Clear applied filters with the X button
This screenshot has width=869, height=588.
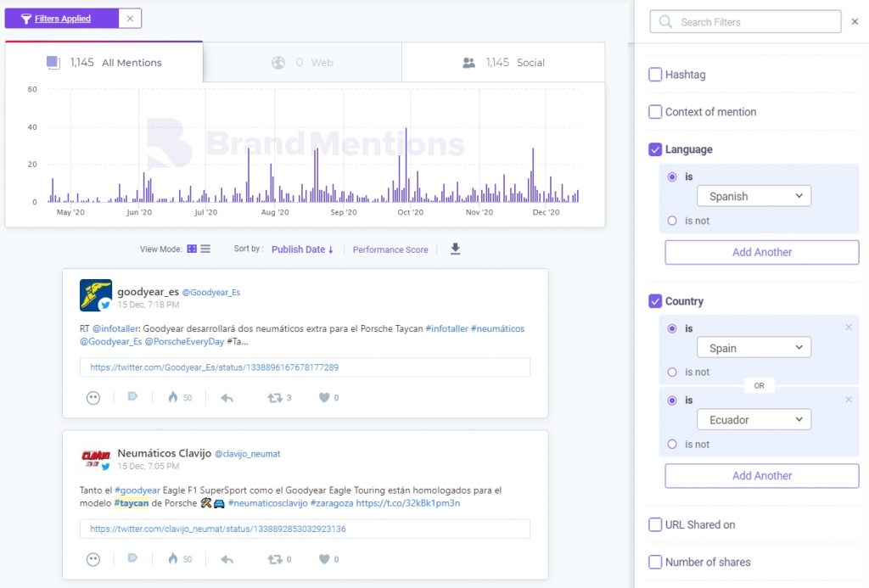tap(130, 19)
